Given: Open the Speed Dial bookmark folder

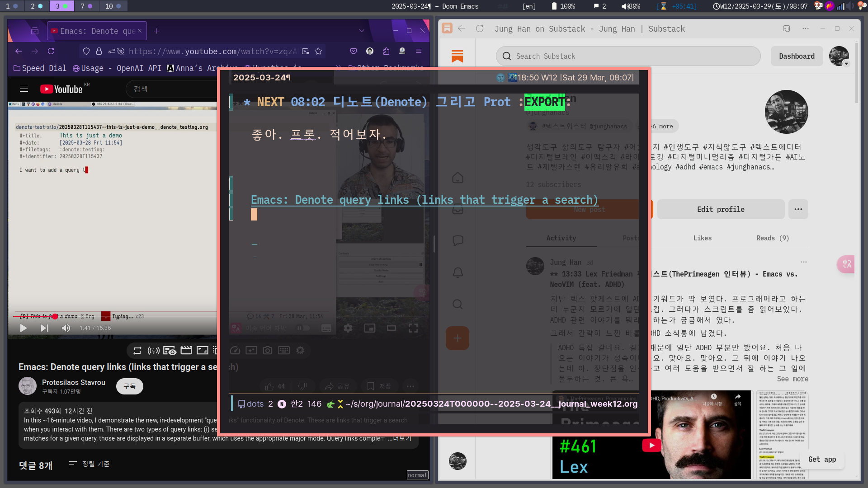Looking at the screenshot, I should pyautogui.click(x=40, y=68).
